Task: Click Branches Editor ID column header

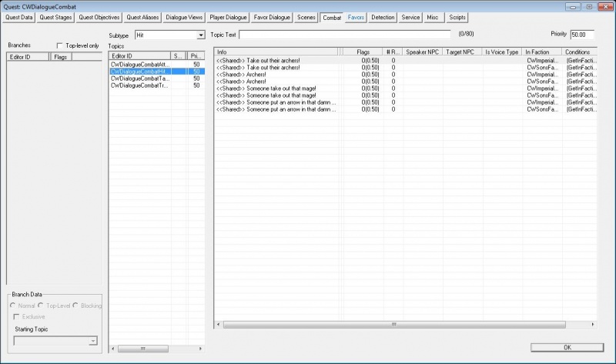Action: [x=28, y=57]
